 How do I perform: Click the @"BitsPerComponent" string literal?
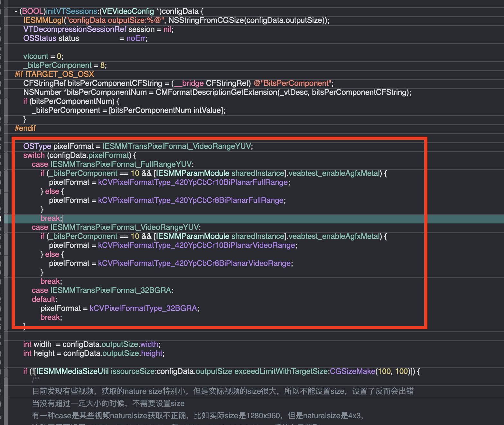pos(292,83)
